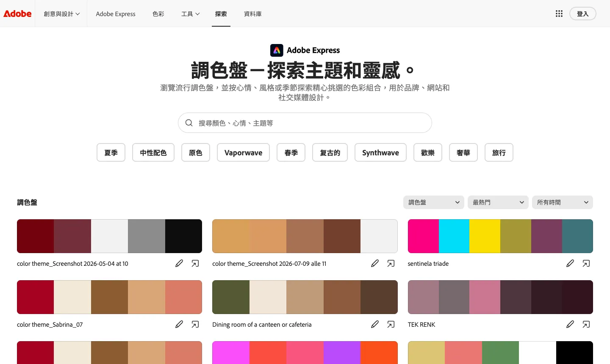Click the 登入 sign-in button
This screenshot has width=610, height=364.
point(583,14)
